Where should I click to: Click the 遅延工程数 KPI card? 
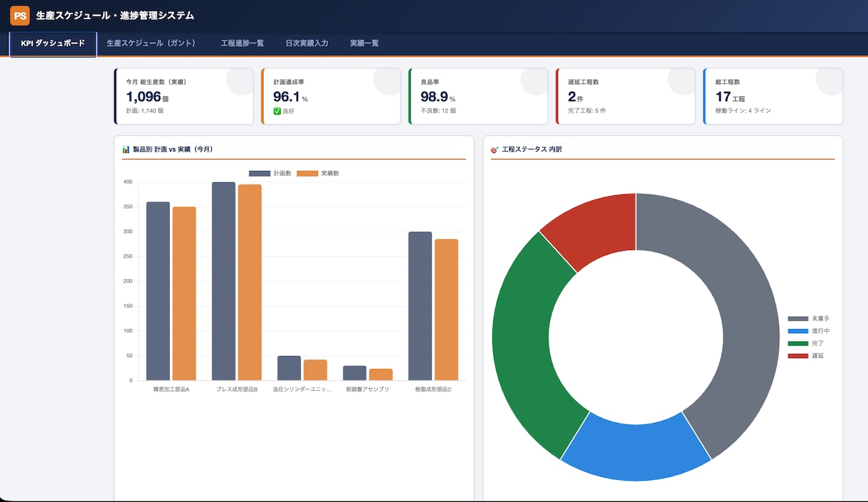(x=625, y=96)
